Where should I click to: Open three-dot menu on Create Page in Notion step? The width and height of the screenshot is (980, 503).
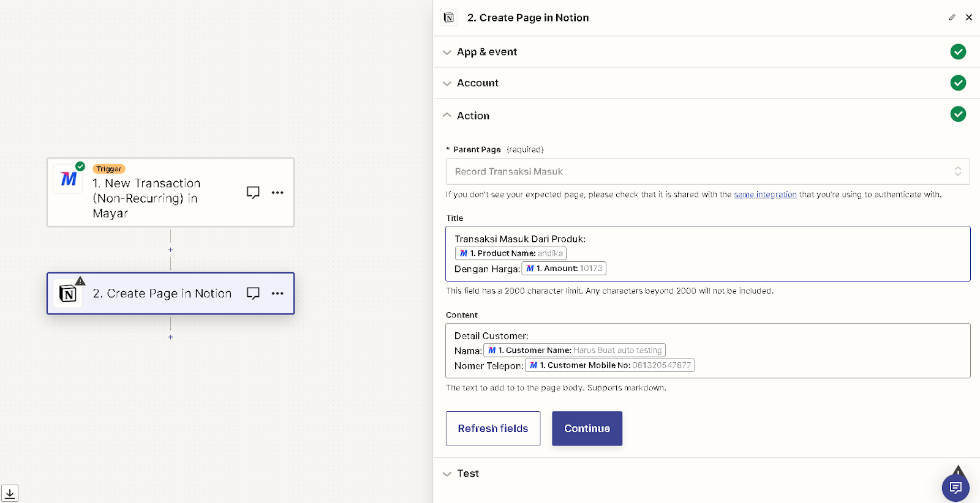point(277,294)
